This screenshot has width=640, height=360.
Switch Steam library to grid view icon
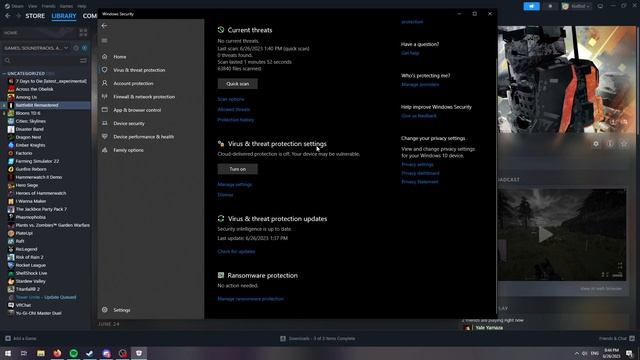coord(83,33)
